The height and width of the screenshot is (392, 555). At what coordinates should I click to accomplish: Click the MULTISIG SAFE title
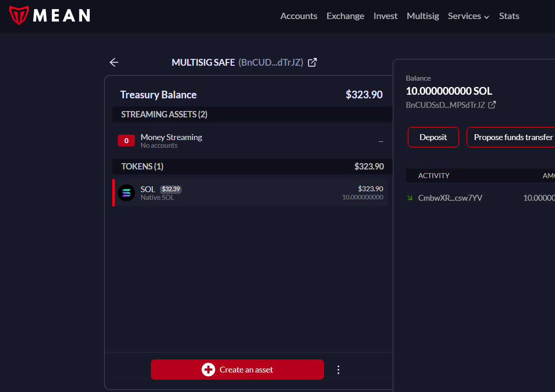point(203,63)
